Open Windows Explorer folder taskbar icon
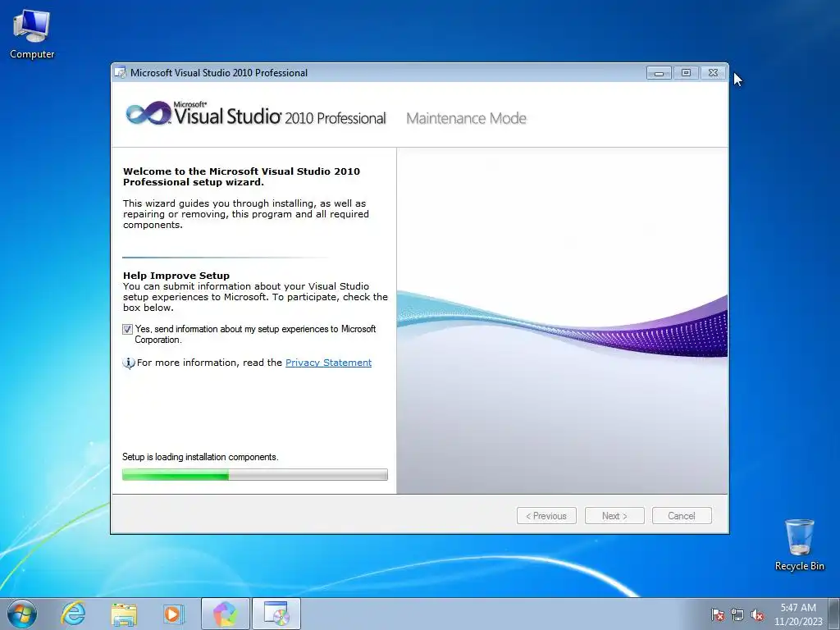This screenshot has width=840, height=630. [124, 614]
